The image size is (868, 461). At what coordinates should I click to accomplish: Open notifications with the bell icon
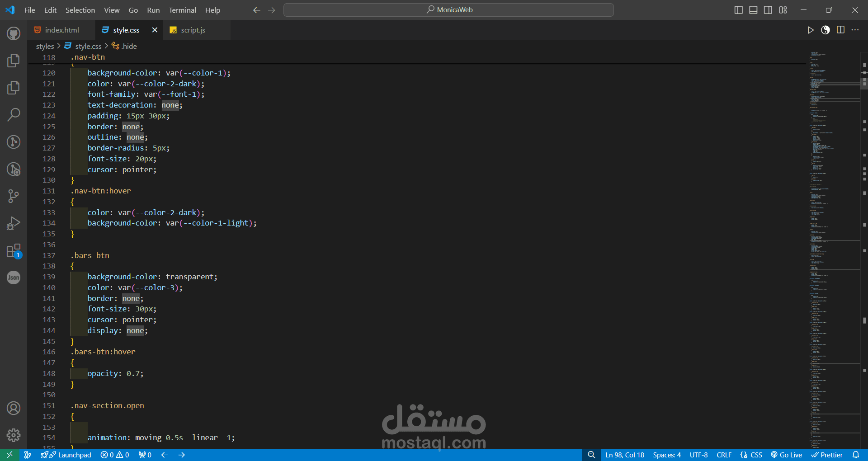point(856,455)
